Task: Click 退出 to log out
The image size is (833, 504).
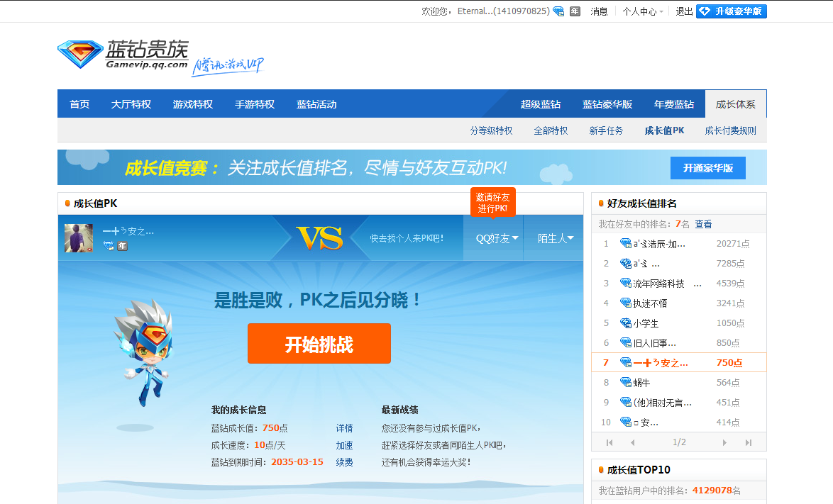Action: coord(684,11)
